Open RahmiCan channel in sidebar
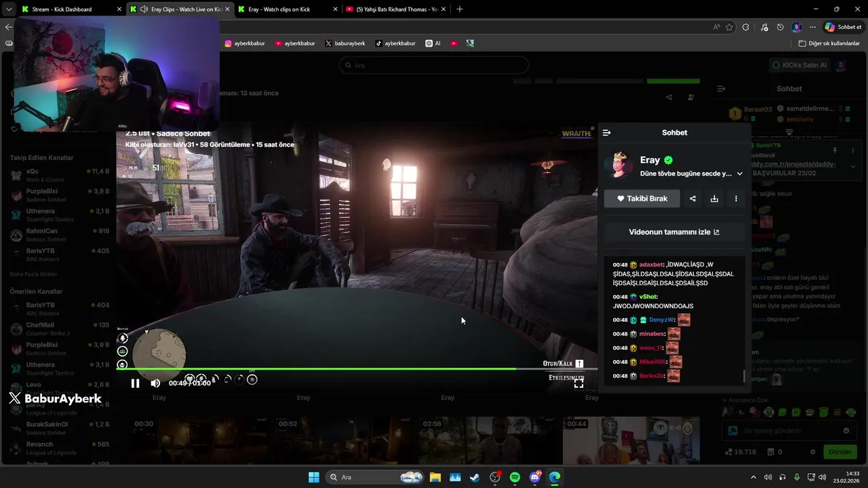This screenshot has width=868, height=488. pos(60,235)
